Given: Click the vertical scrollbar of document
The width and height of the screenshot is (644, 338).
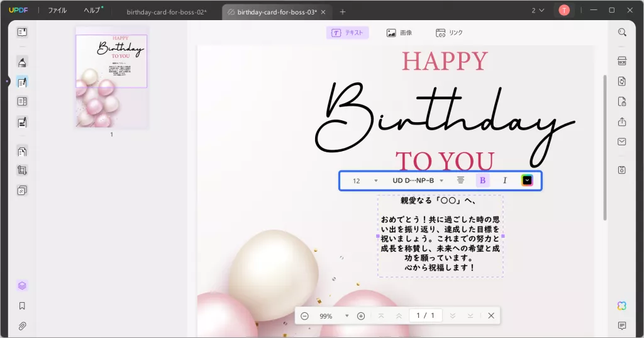Looking at the screenshot, I should point(604,148).
